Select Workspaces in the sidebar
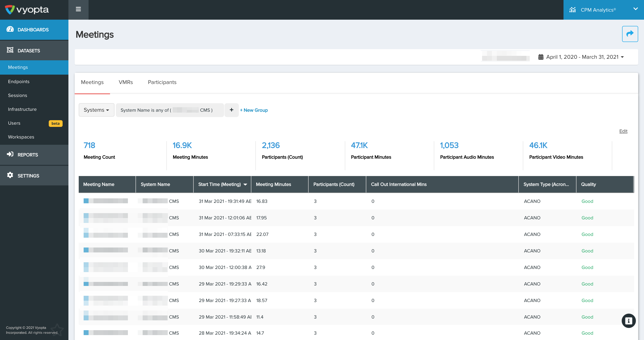The width and height of the screenshot is (644, 340). 34,137
